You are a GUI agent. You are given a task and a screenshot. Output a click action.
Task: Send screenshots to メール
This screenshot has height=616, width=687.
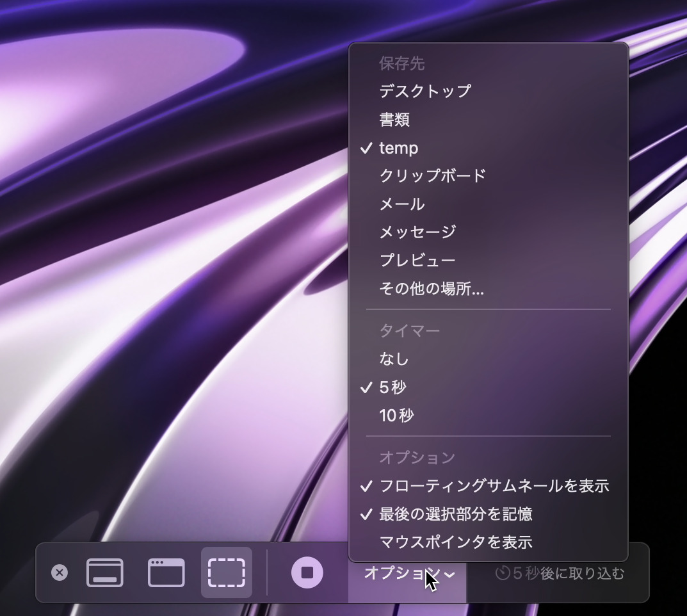[403, 204]
